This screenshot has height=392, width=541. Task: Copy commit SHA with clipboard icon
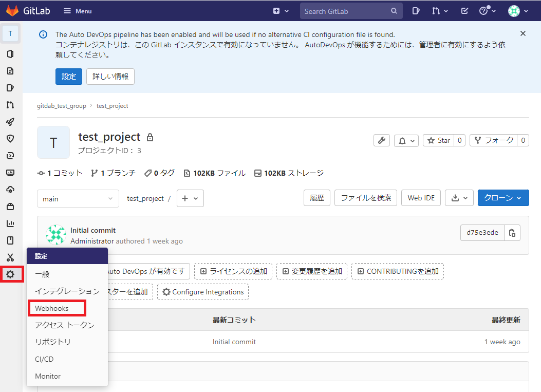point(512,233)
